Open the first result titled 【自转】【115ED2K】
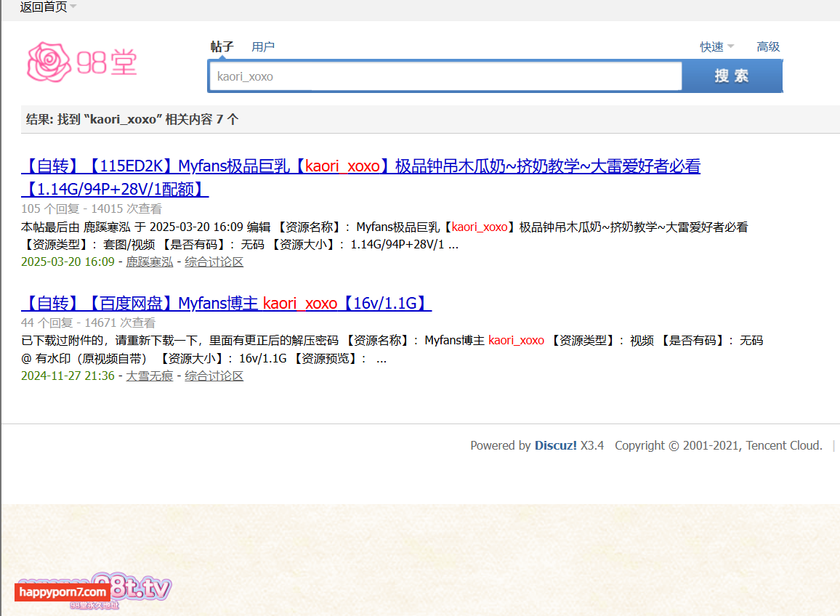The image size is (840, 616). 360,166
